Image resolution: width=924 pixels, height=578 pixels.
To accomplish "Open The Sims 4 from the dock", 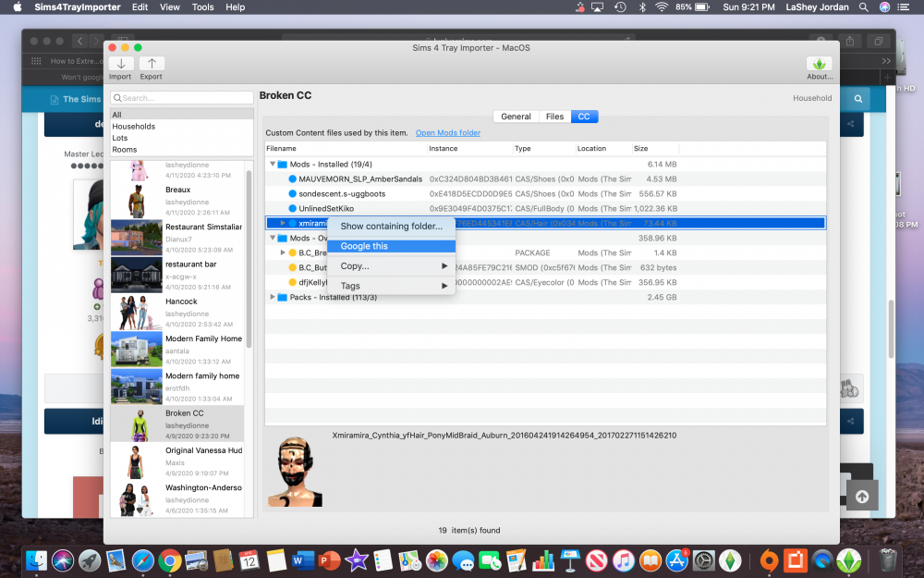I will point(731,560).
